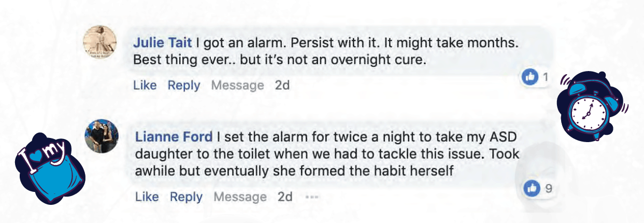This screenshot has height=223, width=644.
Task: Open the three-dot options on Lianne Ford's comment
Action: coord(311,197)
